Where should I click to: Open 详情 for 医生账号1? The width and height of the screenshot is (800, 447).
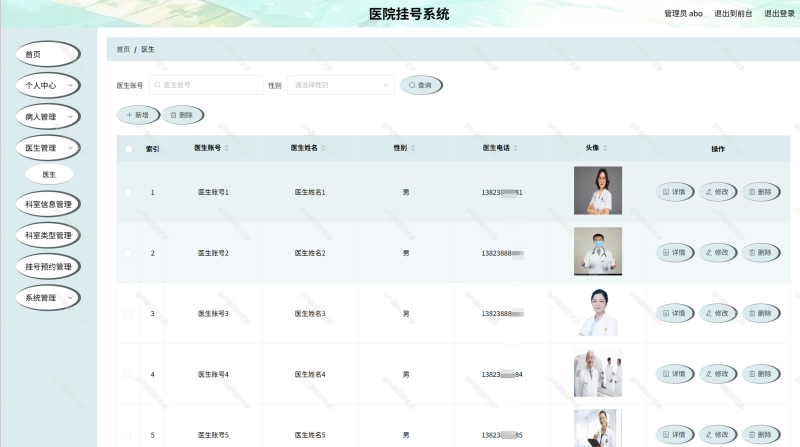[674, 192]
